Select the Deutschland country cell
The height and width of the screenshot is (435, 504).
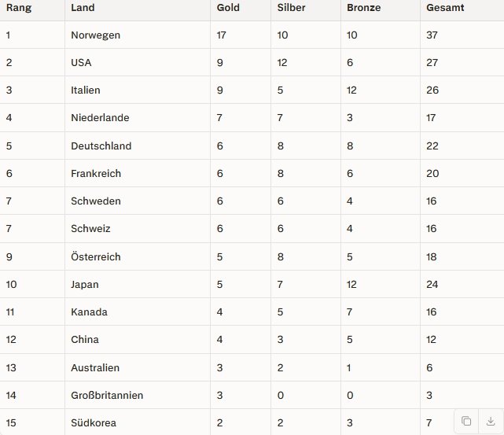click(101, 146)
